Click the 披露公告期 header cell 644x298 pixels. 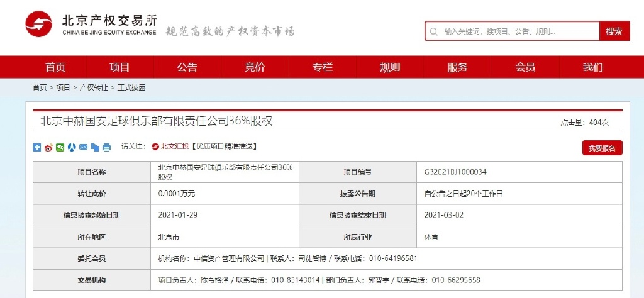(x=358, y=194)
